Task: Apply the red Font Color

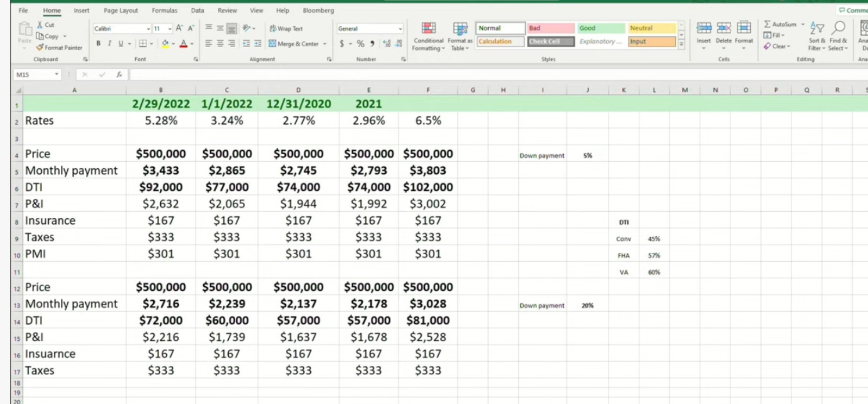Action: (184, 43)
